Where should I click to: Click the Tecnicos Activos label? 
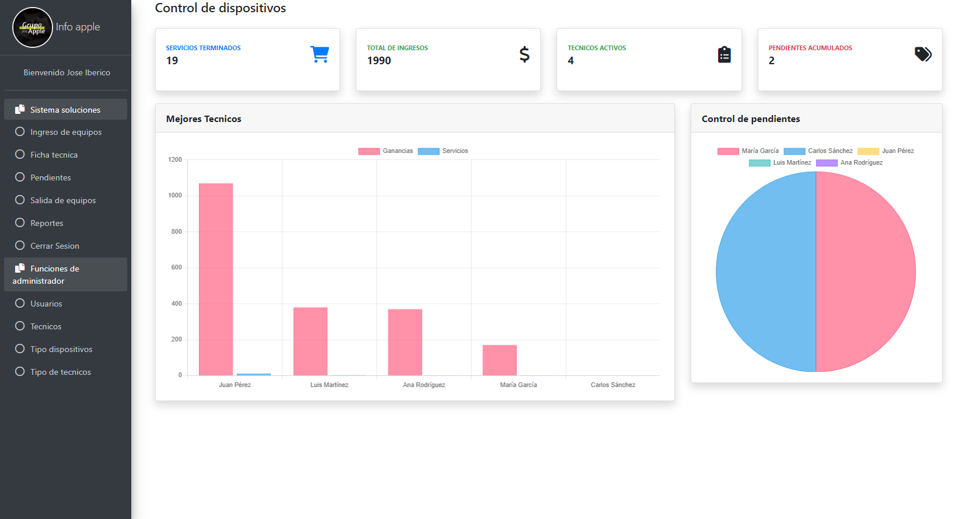[597, 48]
